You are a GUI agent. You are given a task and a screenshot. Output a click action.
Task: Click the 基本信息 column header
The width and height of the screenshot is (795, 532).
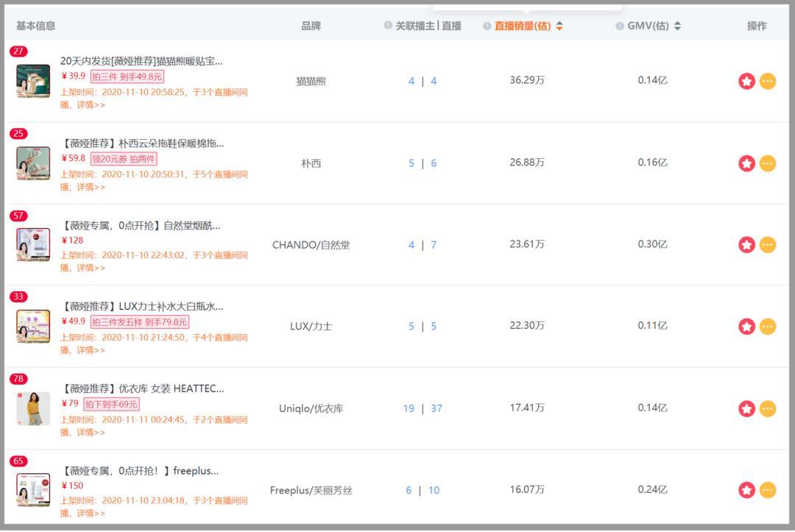click(35, 26)
